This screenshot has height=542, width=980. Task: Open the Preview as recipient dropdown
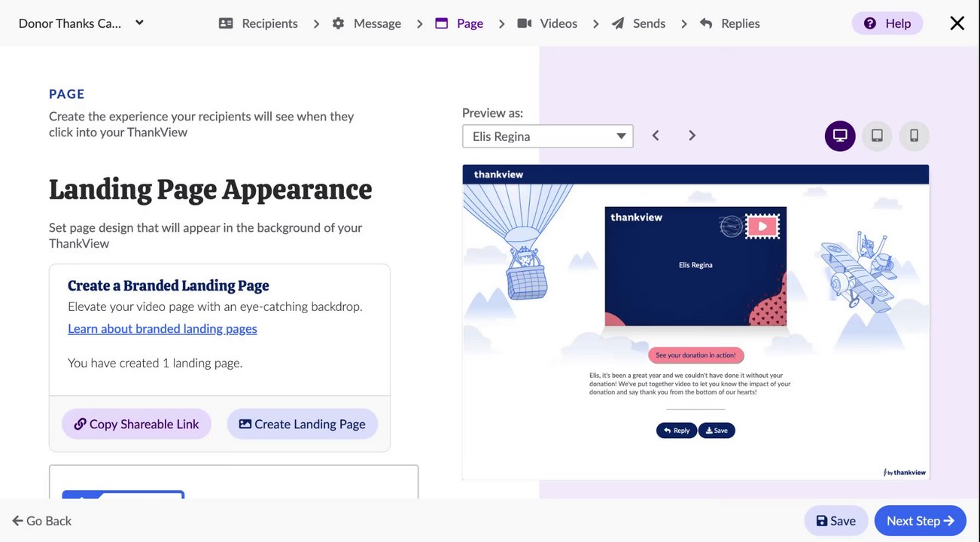(x=548, y=136)
